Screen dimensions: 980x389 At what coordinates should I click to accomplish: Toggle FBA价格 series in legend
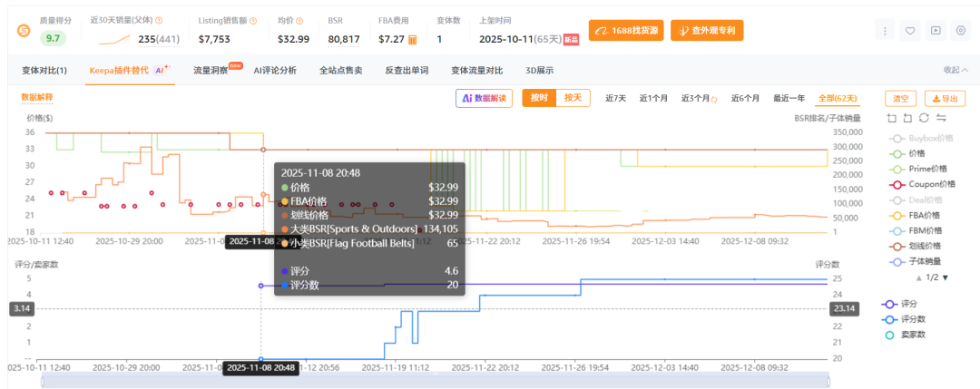click(915, 215)
